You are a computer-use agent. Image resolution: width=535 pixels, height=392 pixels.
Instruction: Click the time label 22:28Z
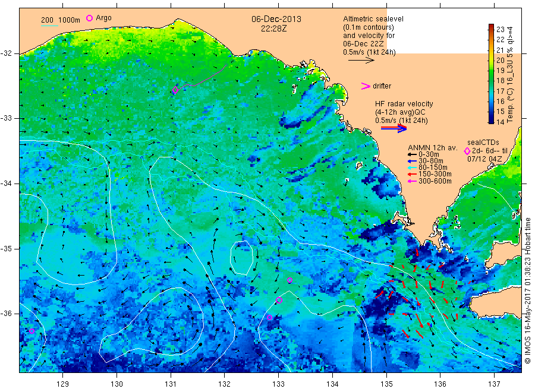coord(273,29)
